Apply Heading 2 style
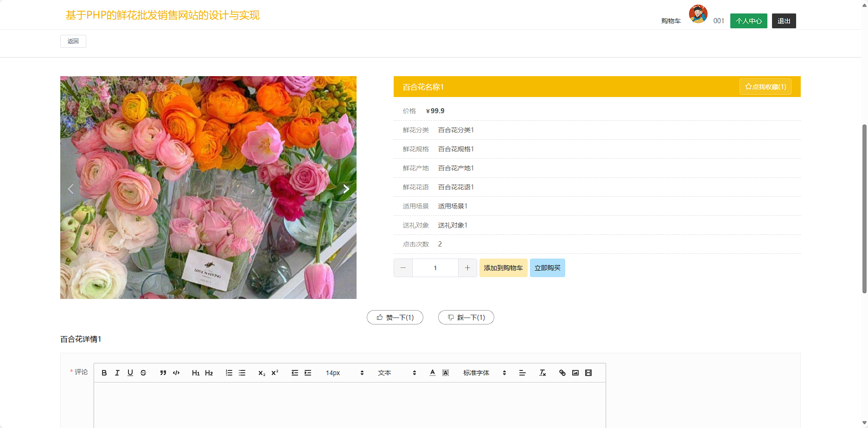868x428 pixels. tap(209, 373)
